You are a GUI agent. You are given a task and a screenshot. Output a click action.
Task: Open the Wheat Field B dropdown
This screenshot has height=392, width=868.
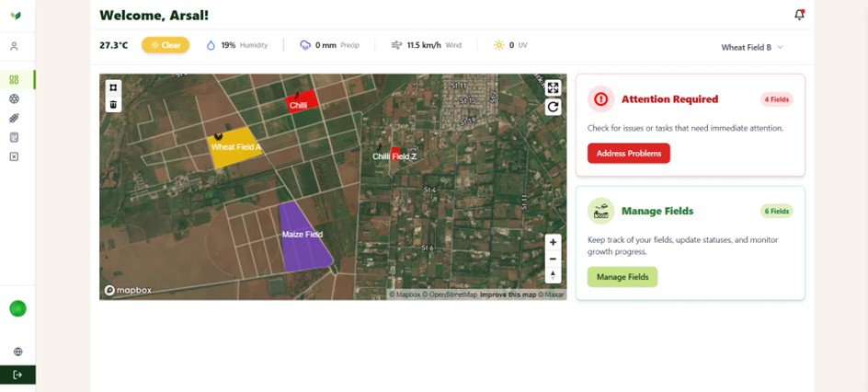(x=752, y=48)
